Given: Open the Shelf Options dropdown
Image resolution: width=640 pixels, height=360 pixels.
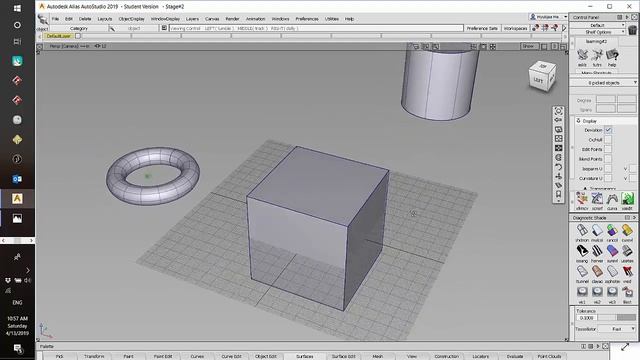Looking at the screenshot, I should coord(598,32).
